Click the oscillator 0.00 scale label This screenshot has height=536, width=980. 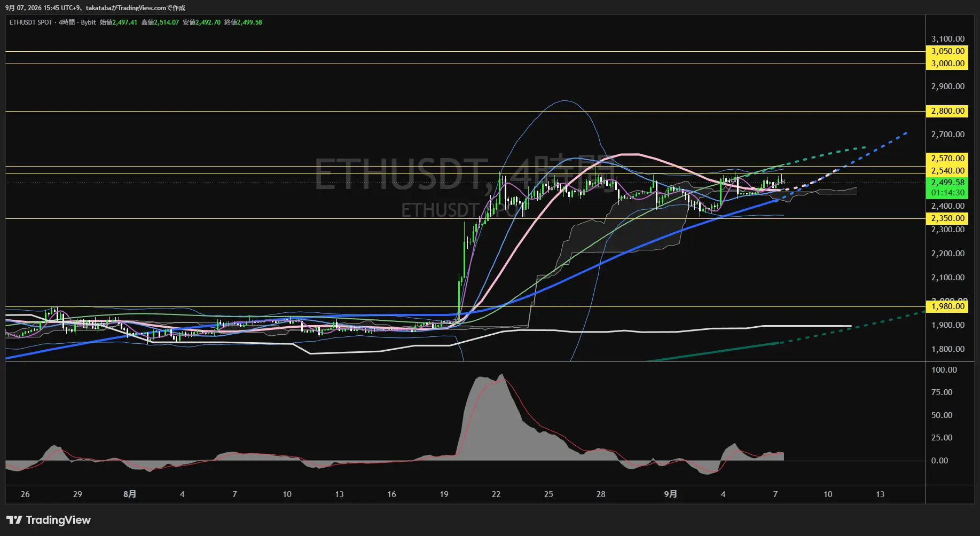pyautogui.click(x=939, y=461)
